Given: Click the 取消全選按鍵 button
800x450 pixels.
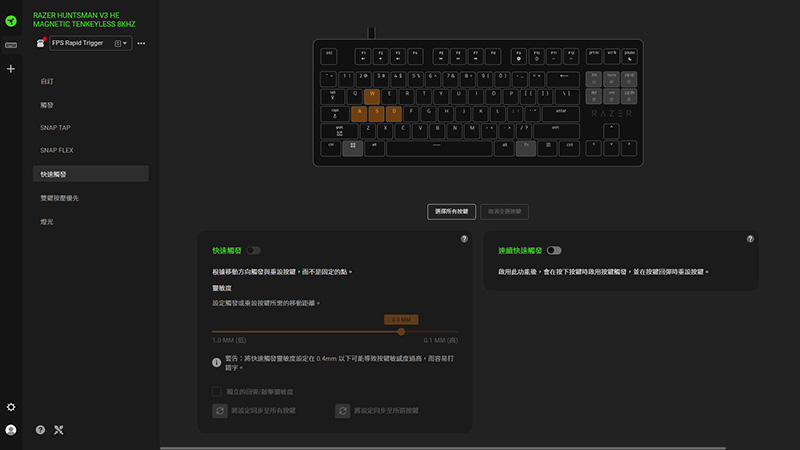Looking at the screenshot, I should pos(505,212).
